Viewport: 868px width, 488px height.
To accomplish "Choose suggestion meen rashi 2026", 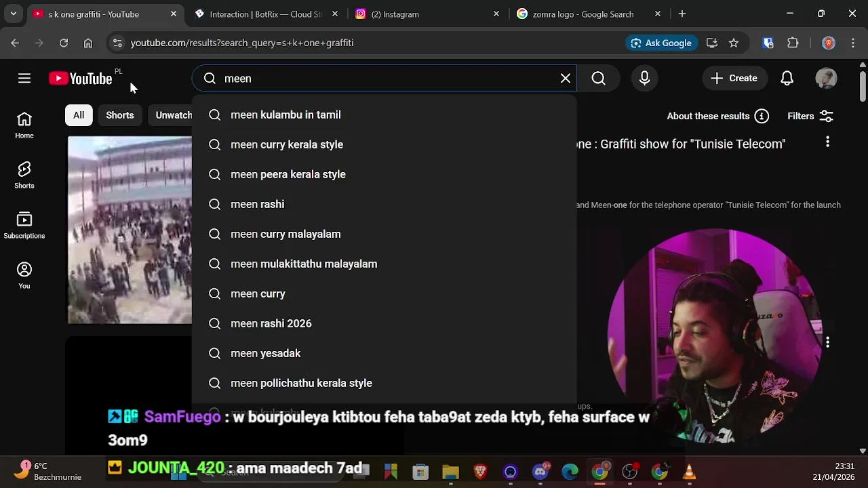I will pos(384,323).
